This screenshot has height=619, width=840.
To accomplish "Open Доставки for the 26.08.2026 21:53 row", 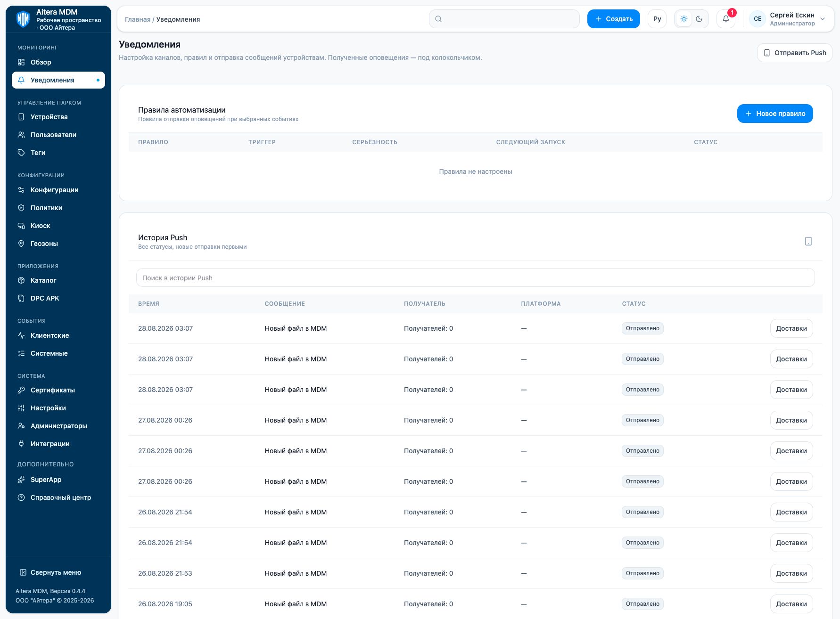I will click(x=791, y=573).
